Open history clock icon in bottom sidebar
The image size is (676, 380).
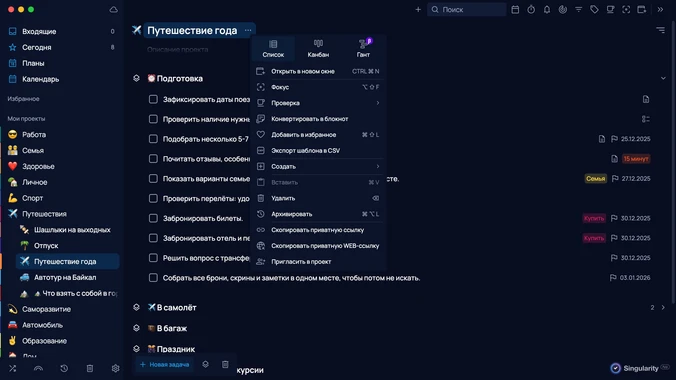tap(64, 368)
